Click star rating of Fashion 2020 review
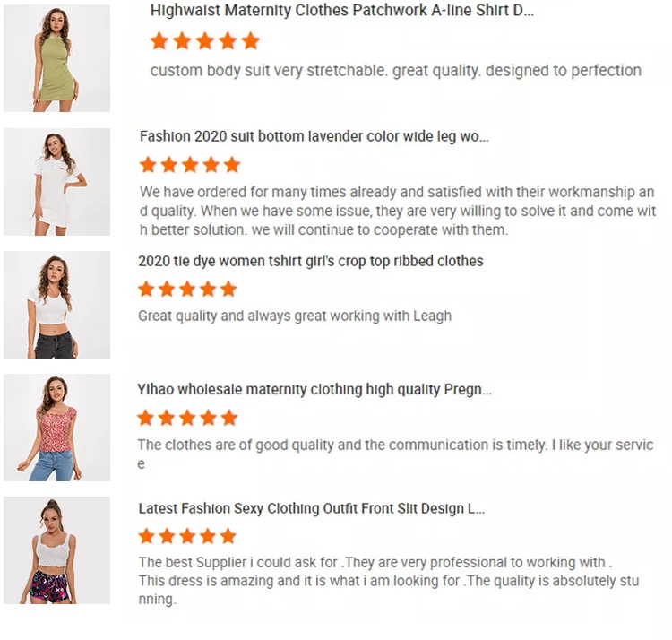Viewport: 672px width, 640px height. (x=190, y=165)
